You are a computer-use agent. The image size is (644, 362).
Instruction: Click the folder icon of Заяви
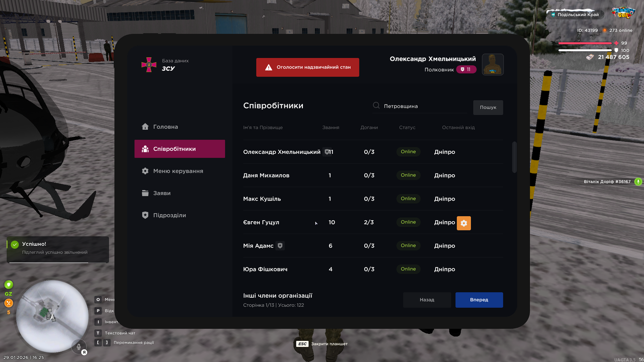coord(145,193)
